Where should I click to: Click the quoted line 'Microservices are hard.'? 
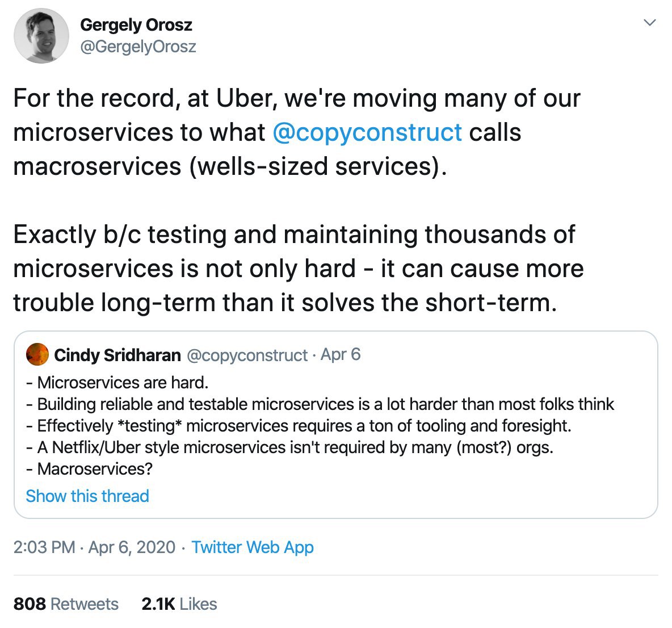[x=117, y=382]
